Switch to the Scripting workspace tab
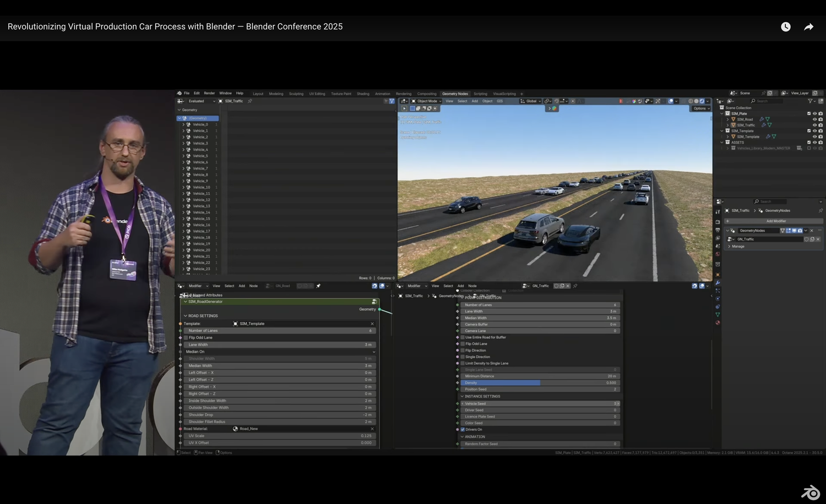Screen dimensions: 826x504 coord(480,94)
